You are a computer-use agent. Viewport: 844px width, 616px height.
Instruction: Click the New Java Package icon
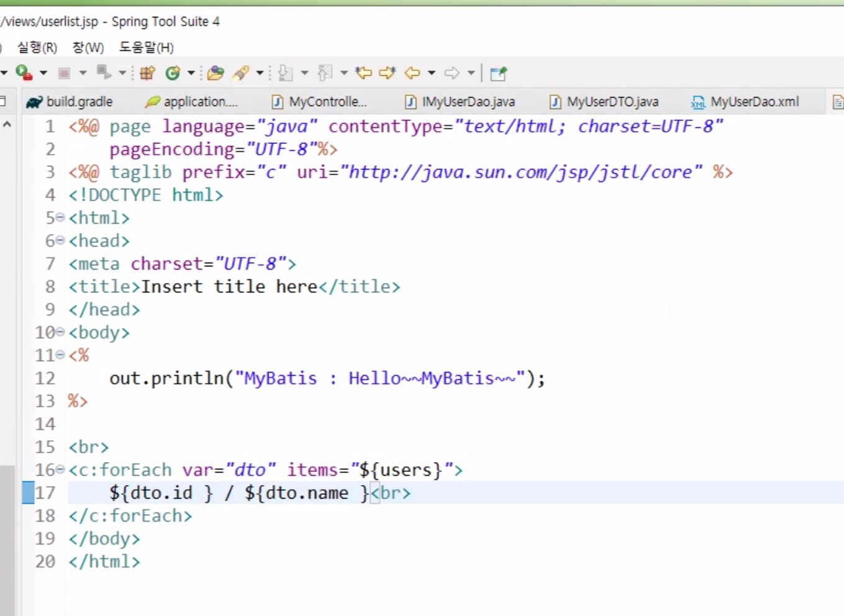[x=147, y=73]
